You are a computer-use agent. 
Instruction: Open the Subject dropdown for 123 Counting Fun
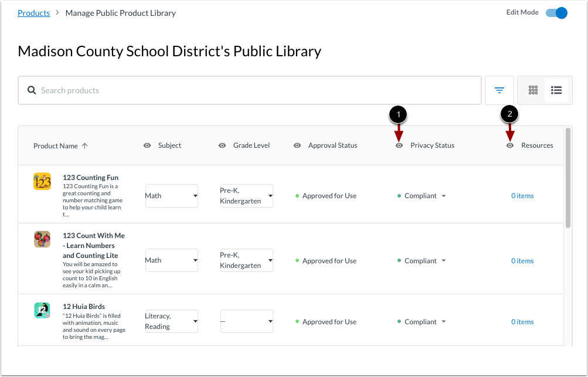171,195
